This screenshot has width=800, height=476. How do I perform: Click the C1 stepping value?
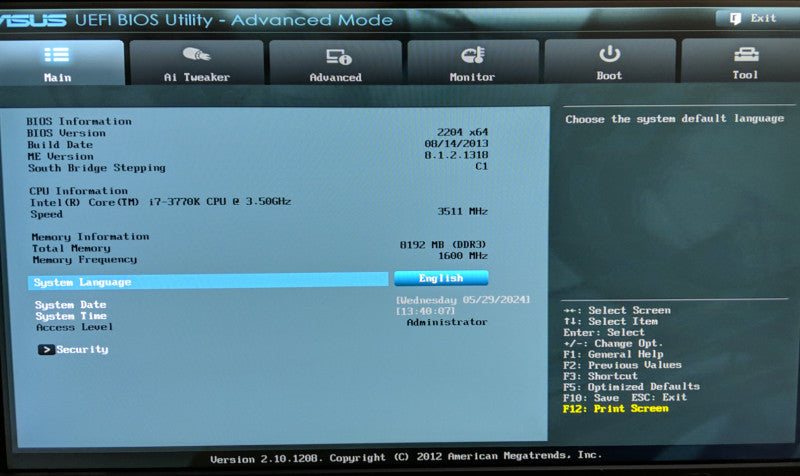coord(482,166)
